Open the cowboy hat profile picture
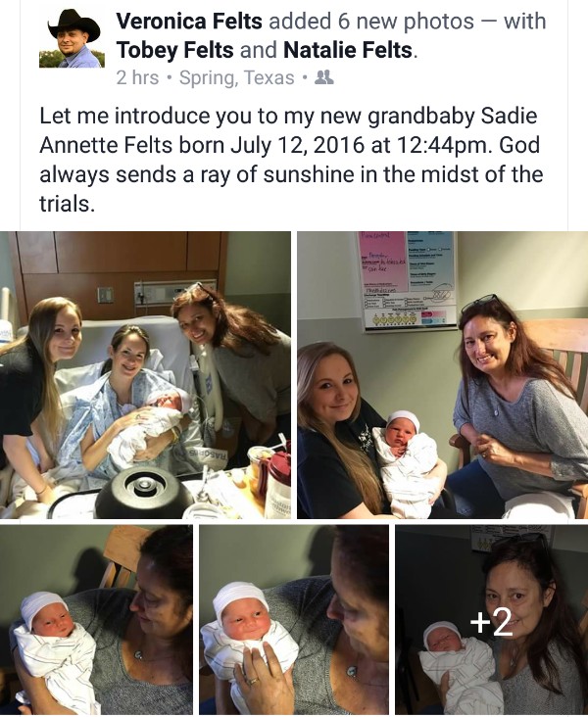 point(72,38)
